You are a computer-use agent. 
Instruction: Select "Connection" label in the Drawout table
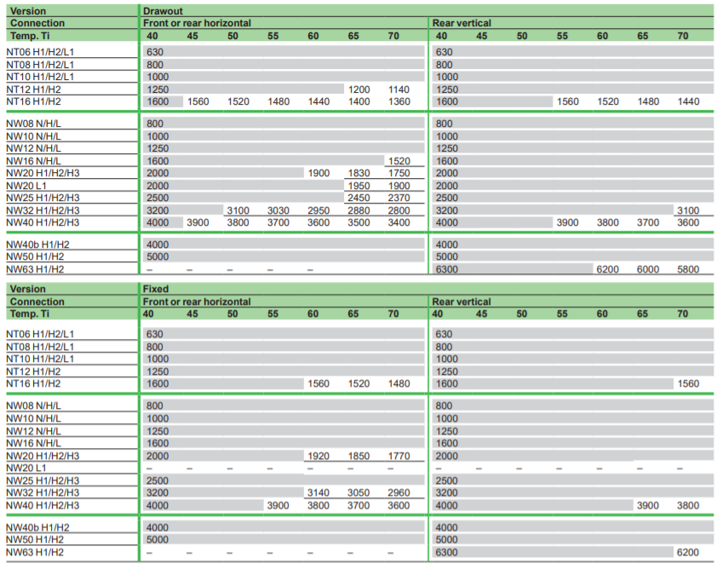pos(37,23)
